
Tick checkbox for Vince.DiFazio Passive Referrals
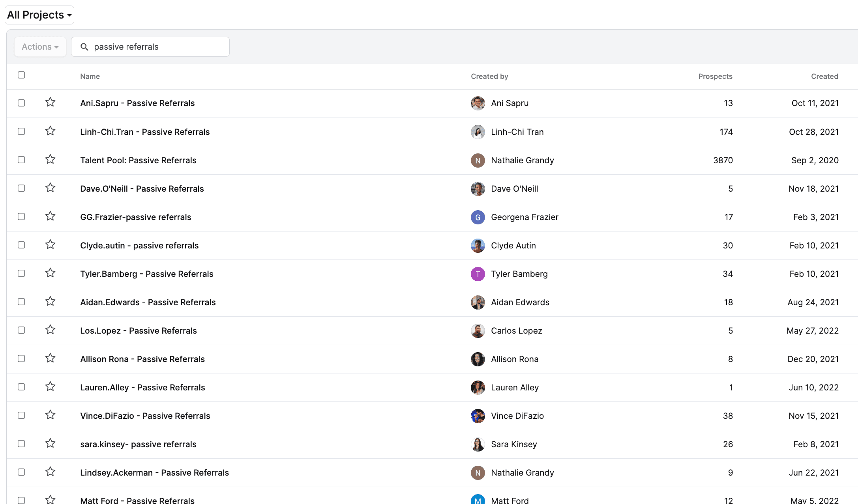(21, 415)
